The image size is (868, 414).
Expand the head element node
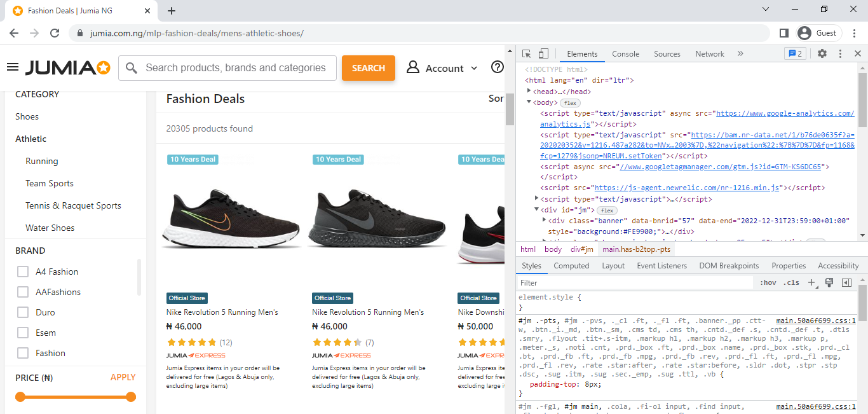click(529, 92)
